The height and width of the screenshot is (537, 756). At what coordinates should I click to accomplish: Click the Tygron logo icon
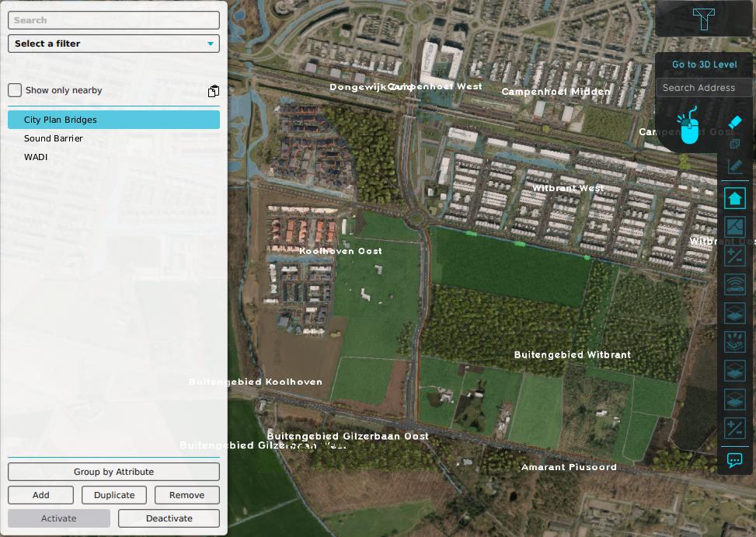pos(703,19)
